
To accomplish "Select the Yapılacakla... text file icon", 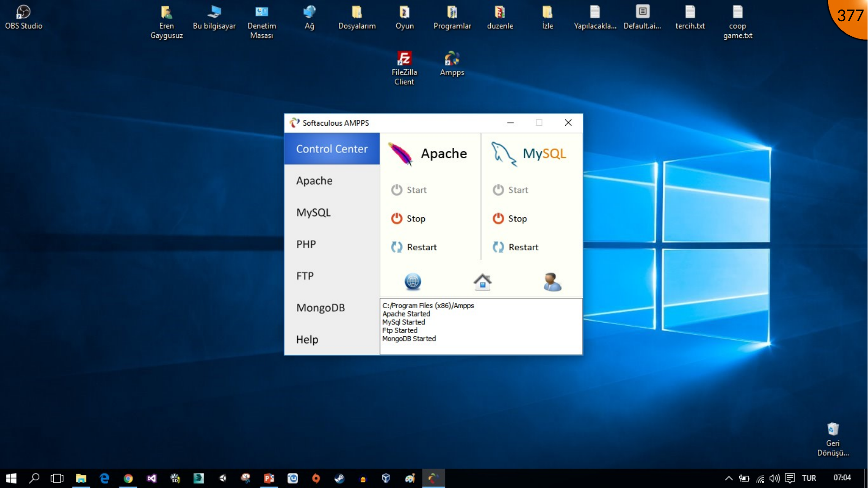I will click(x=595, y=17).
